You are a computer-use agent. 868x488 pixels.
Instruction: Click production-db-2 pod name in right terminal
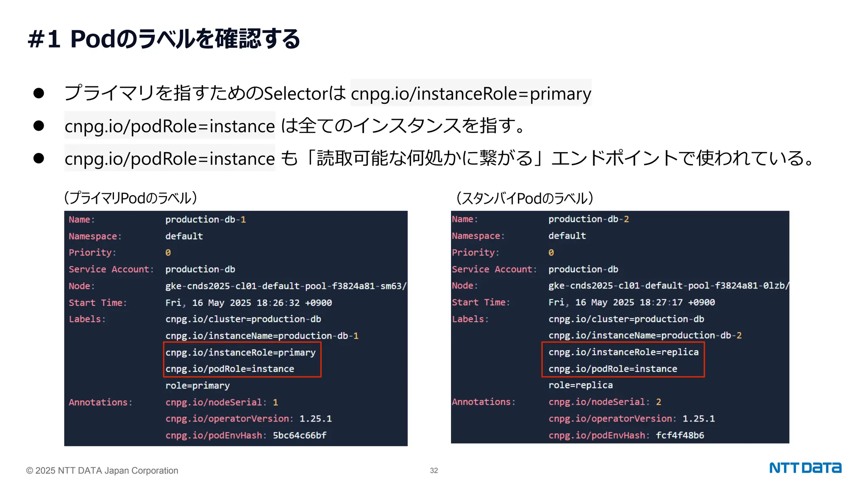(588, 219)
